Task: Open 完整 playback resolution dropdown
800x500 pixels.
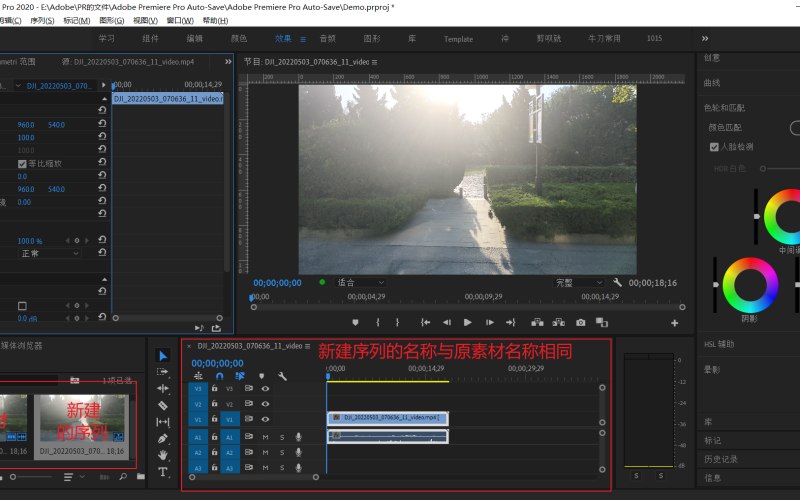Action: 579,282
